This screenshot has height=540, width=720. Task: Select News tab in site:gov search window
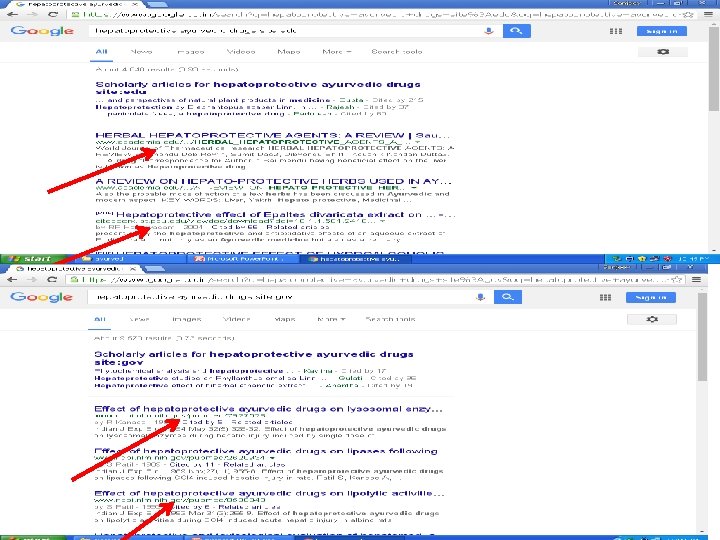tap(139, 319)
